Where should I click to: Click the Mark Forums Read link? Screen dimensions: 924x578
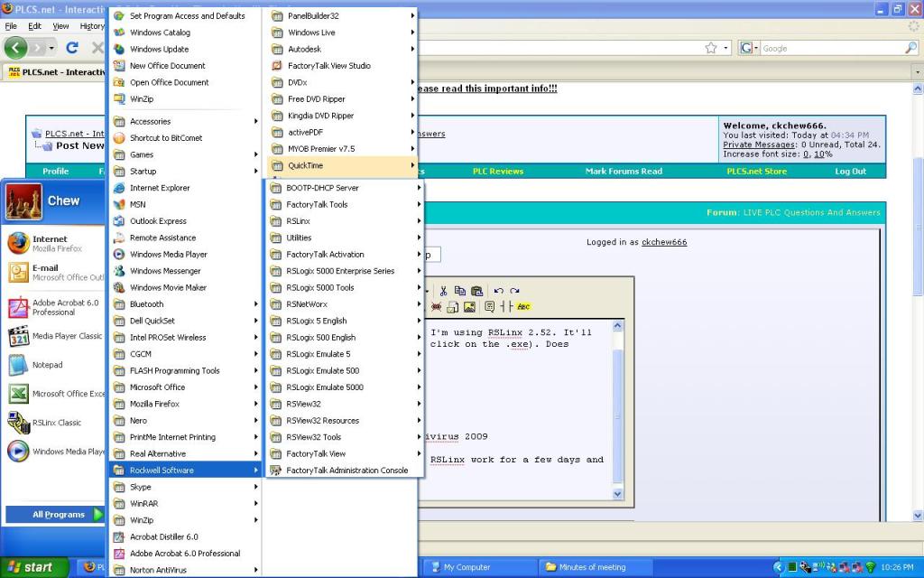pyautogui.click(x=624, y=171)
